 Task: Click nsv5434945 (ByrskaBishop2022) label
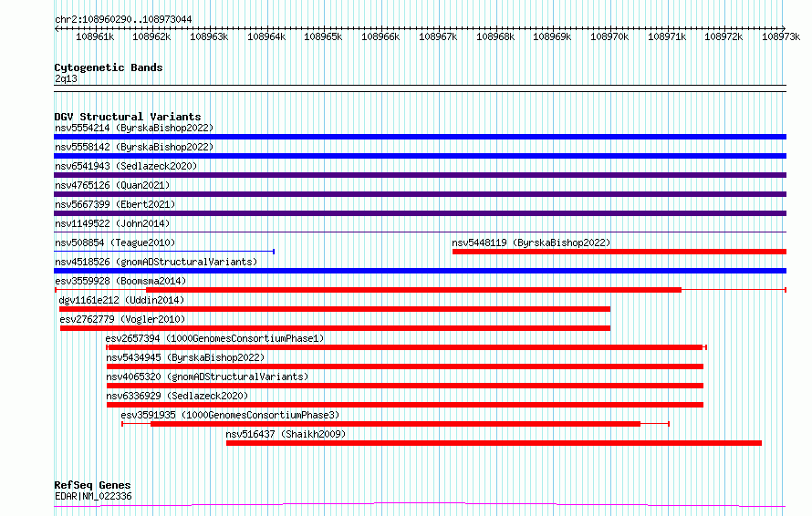click(185, 357)
